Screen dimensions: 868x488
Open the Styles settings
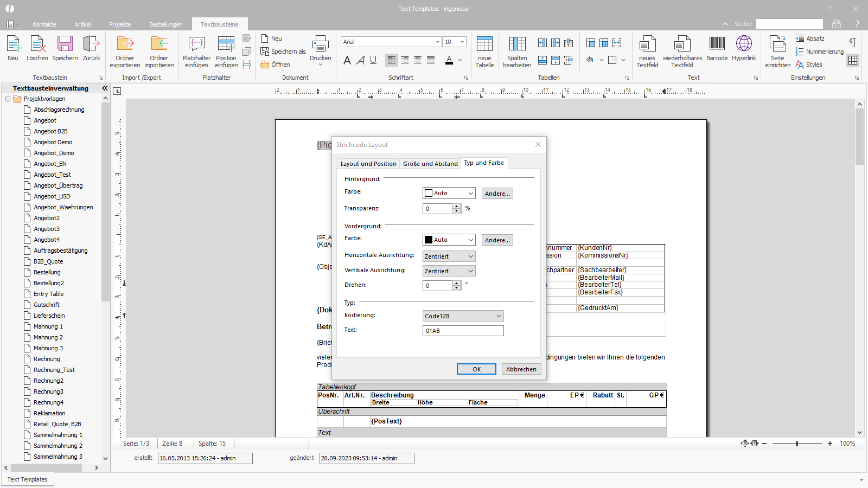pyautogui.click(x=809, y=65)
